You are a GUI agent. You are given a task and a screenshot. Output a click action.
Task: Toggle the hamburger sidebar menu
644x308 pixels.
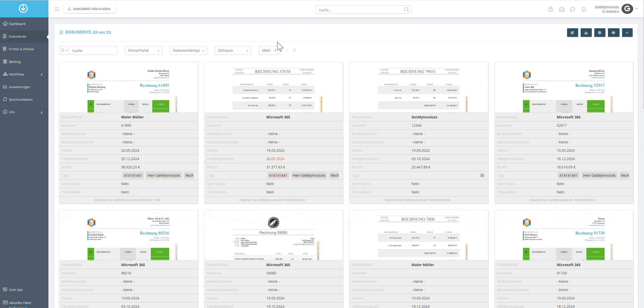pos(57,9)
